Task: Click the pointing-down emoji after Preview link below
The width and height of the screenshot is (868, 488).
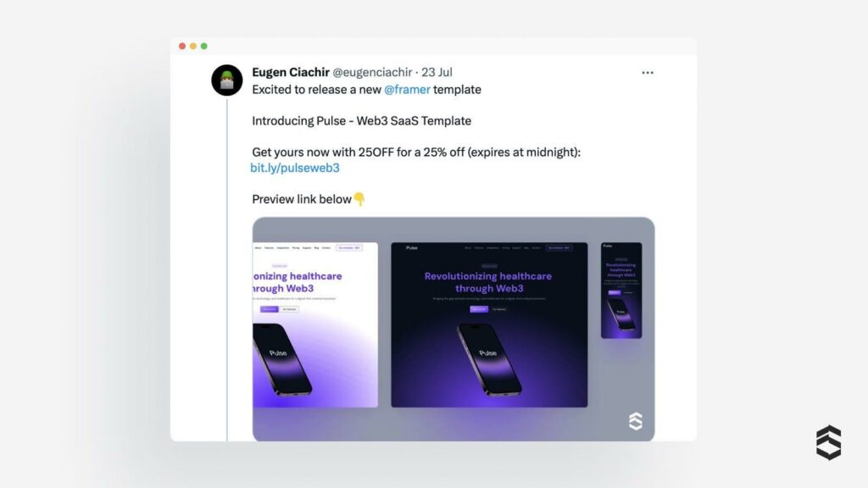Action: [x=359, y=199]
